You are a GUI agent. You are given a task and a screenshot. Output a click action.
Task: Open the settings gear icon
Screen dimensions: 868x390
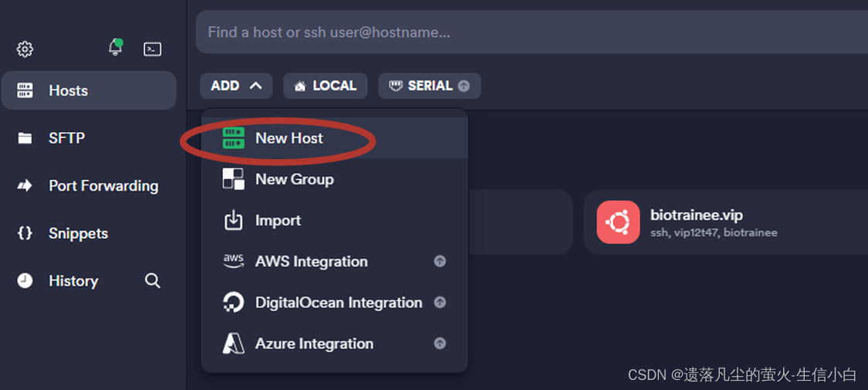[25, 49]
